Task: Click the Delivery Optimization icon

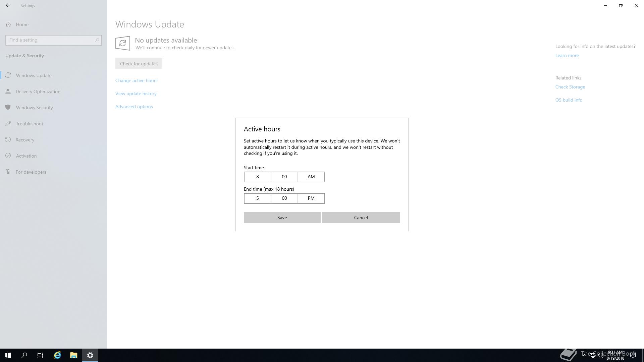Action: click(8, 91)
